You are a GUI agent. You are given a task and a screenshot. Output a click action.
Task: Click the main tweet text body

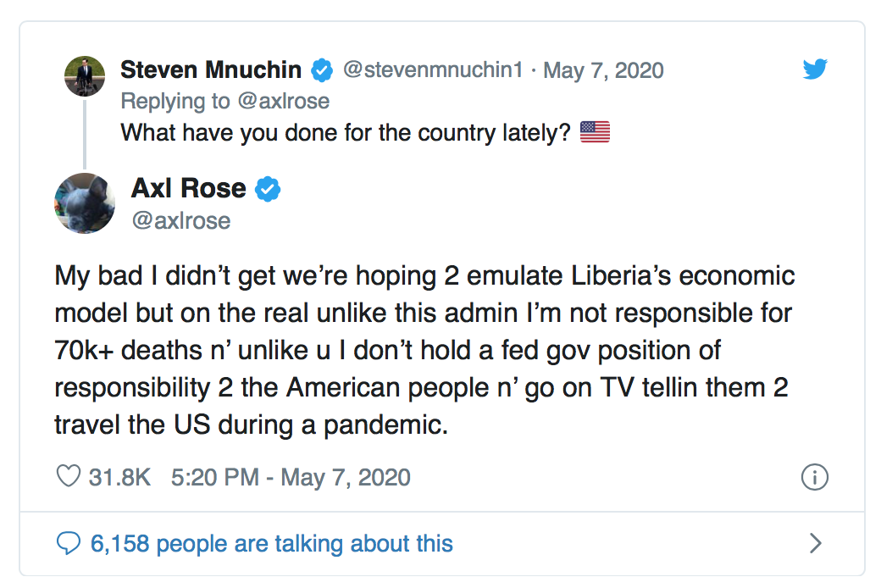point(424,349)
